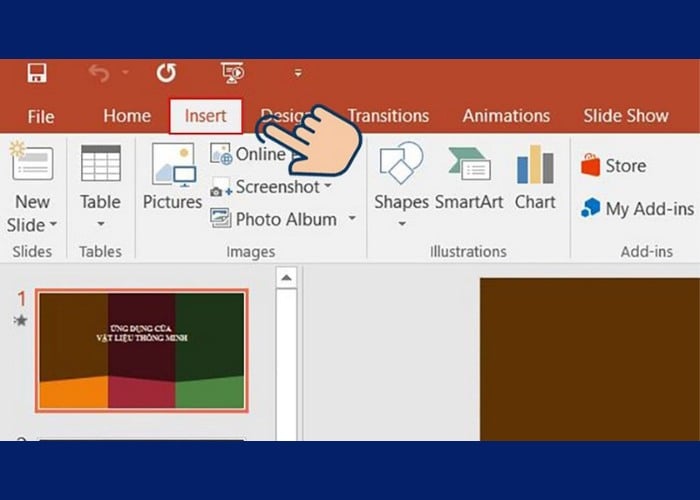Viewport: 700px width, 500px height.
Task: Expand the Photo Album dropdown arrow
Action: (x=351, y=218)
